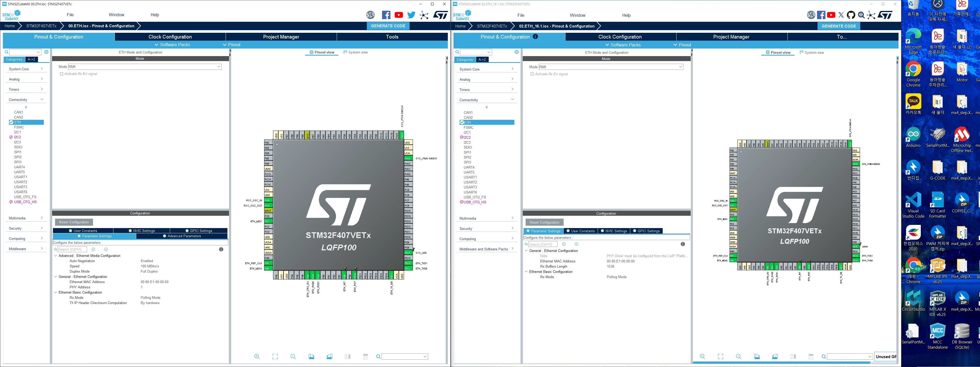Switch to Clock Configuration tab in left window

pos(170,36)
